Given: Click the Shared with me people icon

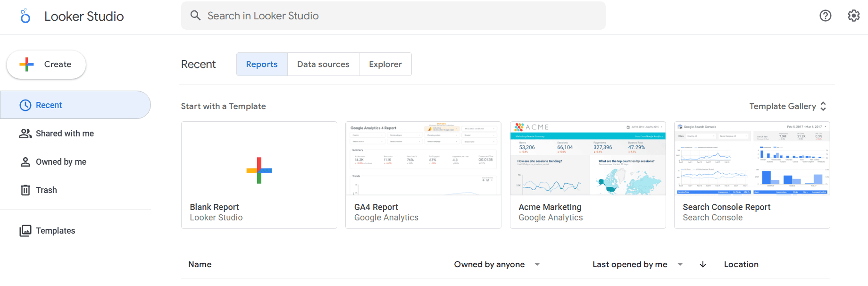Looking at the screenshot, I should click(x=25, y=134).
